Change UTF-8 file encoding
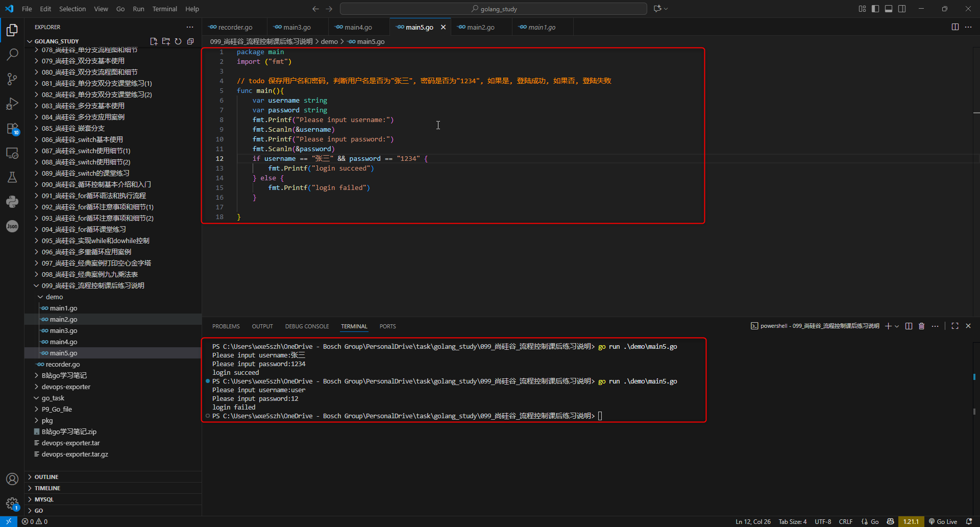Image resolution: width=980 pixels, height=527 pixels. [x=823, y=521]
